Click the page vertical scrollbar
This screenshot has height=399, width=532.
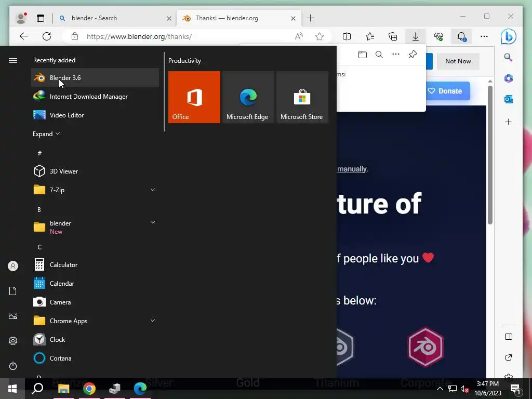490,155
